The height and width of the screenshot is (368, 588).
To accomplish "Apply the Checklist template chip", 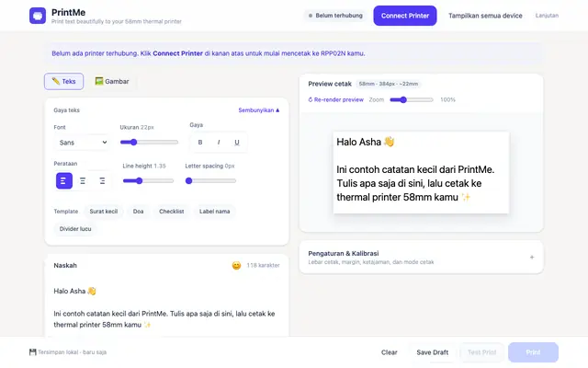I will pyautogui.click(x=172, y=212).
